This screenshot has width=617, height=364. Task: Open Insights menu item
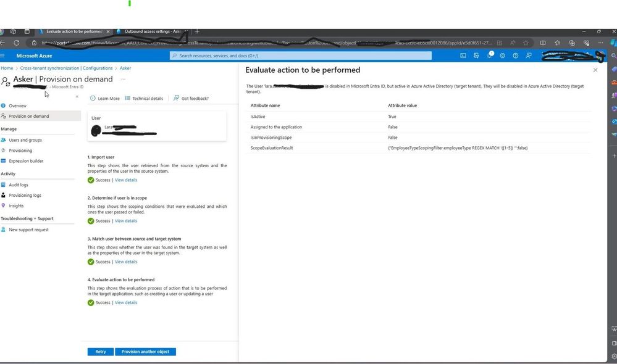click(16, 205)
